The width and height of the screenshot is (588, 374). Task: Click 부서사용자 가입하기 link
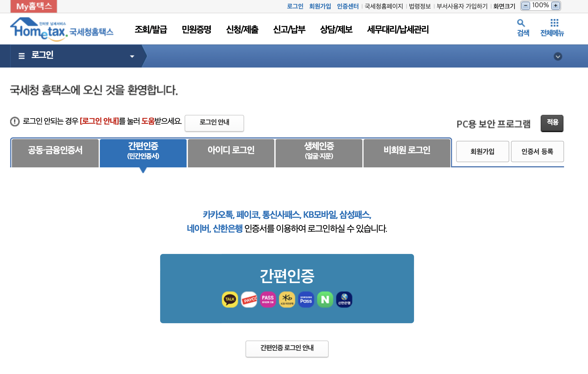point(462,6)
